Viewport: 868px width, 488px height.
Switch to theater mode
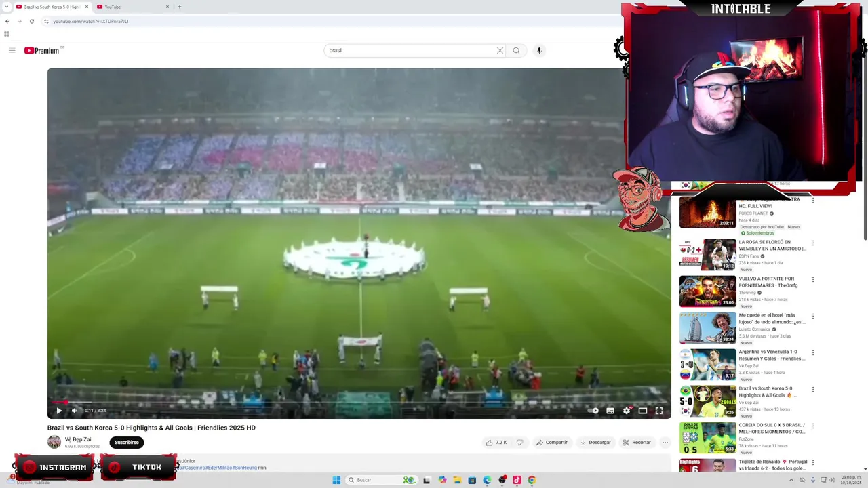click(643, 411)
